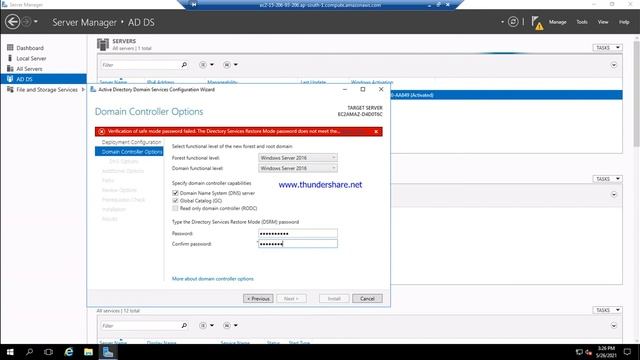Image resolution: width=640 pixels, height=360 pixels.
Task: Open More about domain controller options link
Action: (213, 279)
